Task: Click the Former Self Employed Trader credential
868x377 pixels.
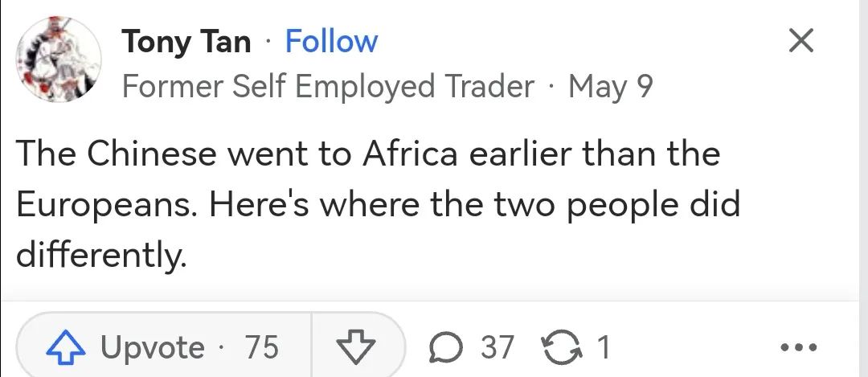Action: (328, 86)
